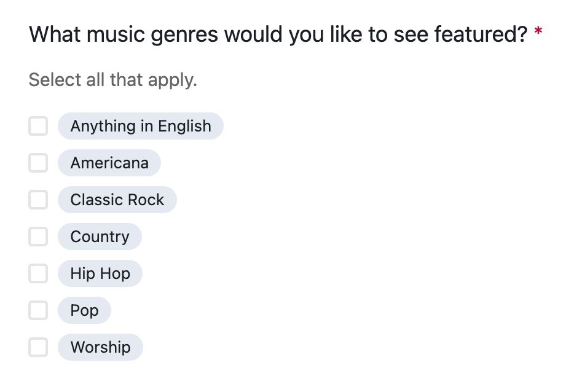Image resolution: width=574 pixels, height=392 pixels.
Task: Click the Anything in English label chip
Action: 140,126
